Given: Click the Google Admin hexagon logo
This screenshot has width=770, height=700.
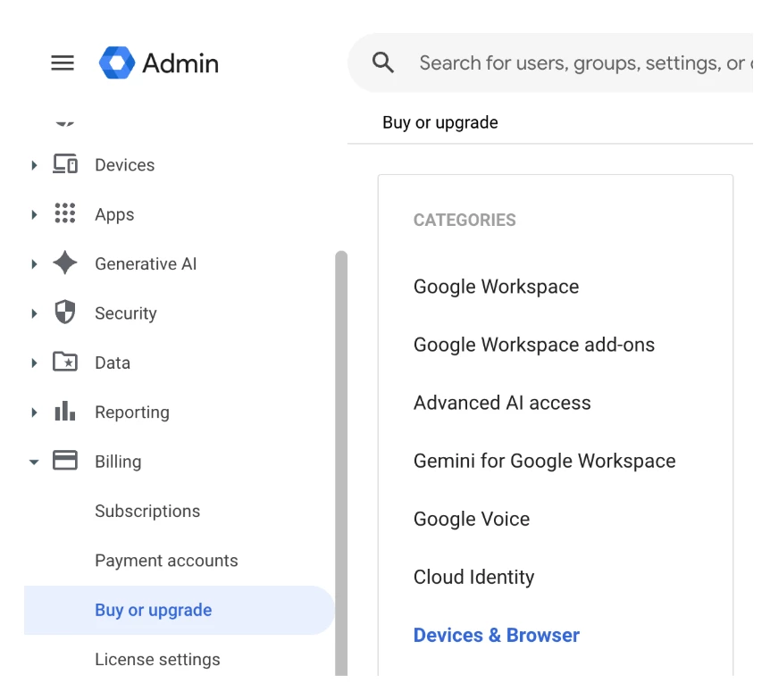Looking at the screenshot, I should tap(117, 62).
